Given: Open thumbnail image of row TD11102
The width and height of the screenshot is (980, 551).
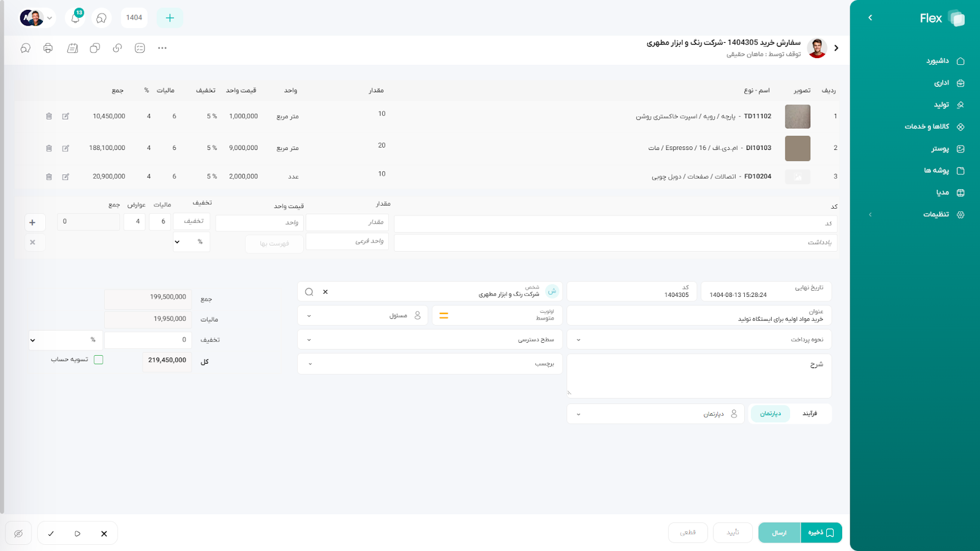Looking at the screenshot, I should click(x=797, y=116).
